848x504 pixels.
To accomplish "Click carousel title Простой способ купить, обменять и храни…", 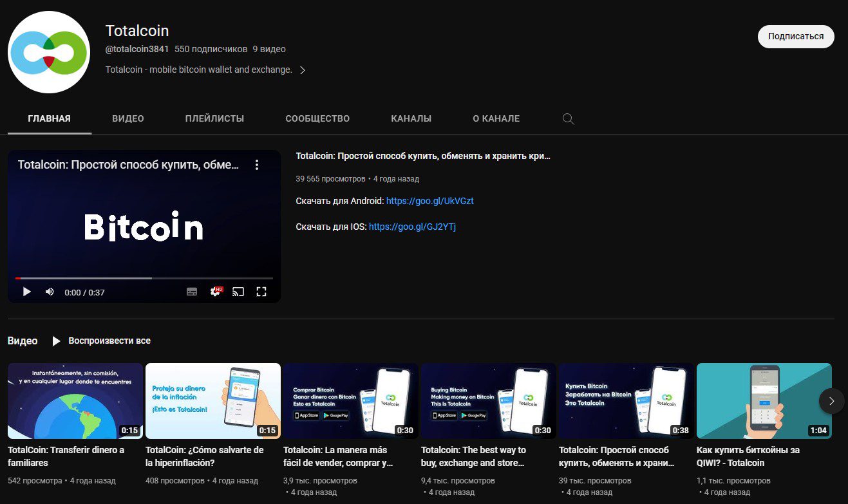I will click(617, 456).
